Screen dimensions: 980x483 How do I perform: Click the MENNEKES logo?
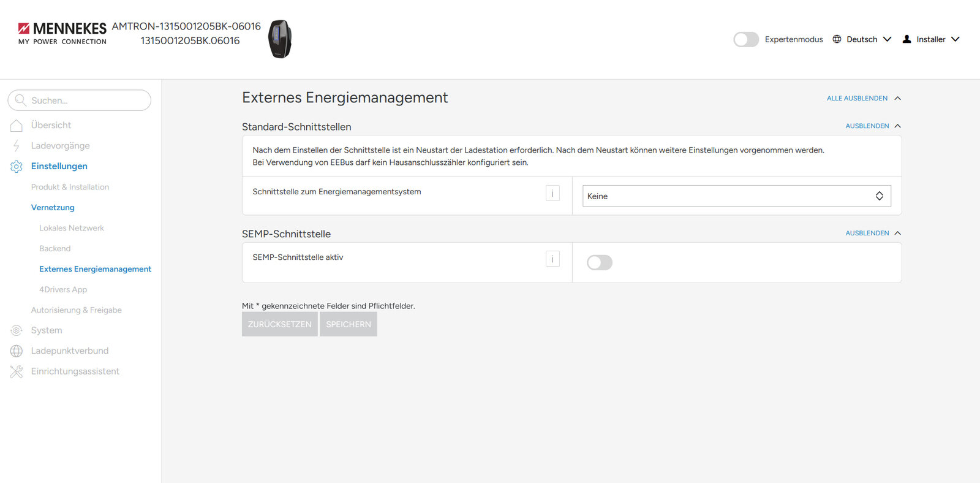pyautogui.click(x=62, y=33)
